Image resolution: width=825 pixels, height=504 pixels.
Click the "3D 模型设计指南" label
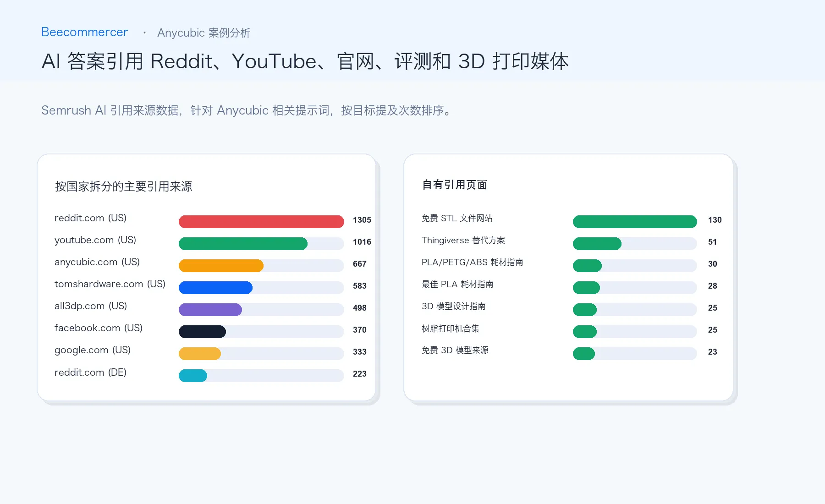pyautogui.click(x=454, y=306)
